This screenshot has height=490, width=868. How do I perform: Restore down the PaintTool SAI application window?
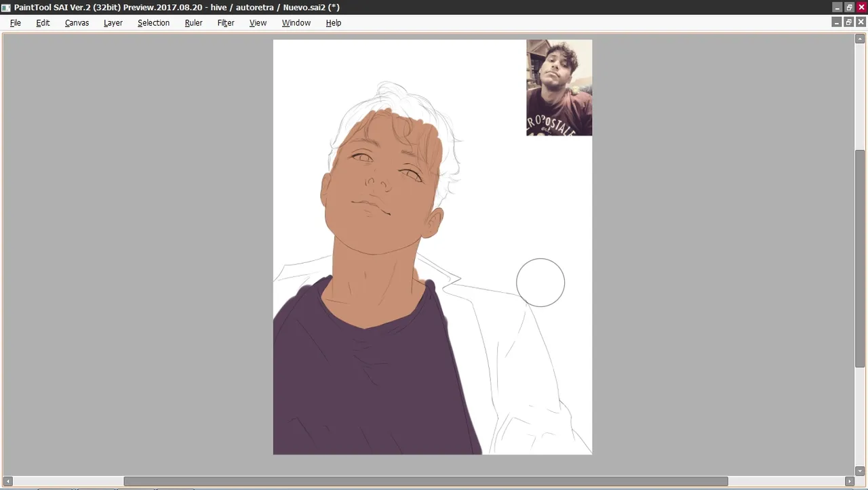pyautogui.click(x=848, y=7)
